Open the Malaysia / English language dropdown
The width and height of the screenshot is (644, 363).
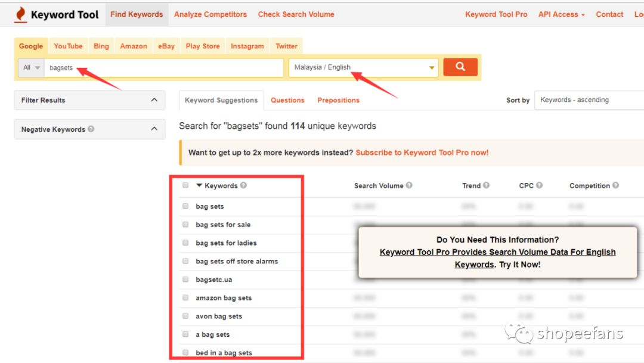[364, 67]
